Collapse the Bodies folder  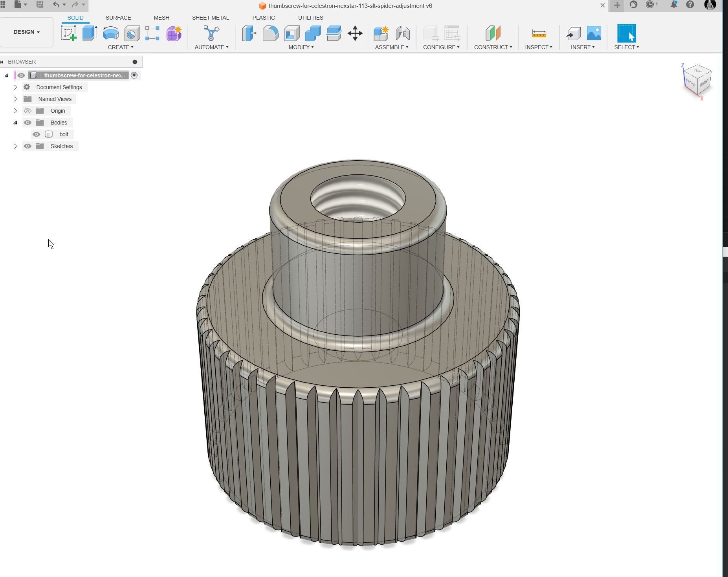(x=15, y=123)
